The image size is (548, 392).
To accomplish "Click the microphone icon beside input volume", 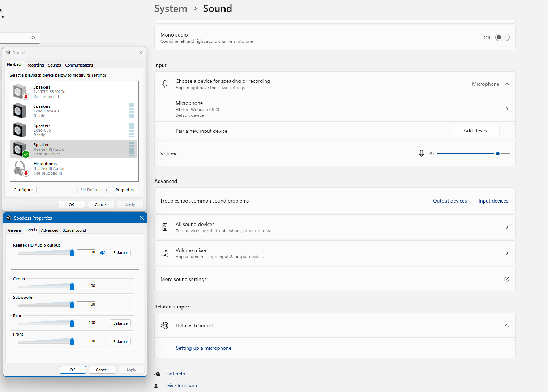I will click(421, 154).
